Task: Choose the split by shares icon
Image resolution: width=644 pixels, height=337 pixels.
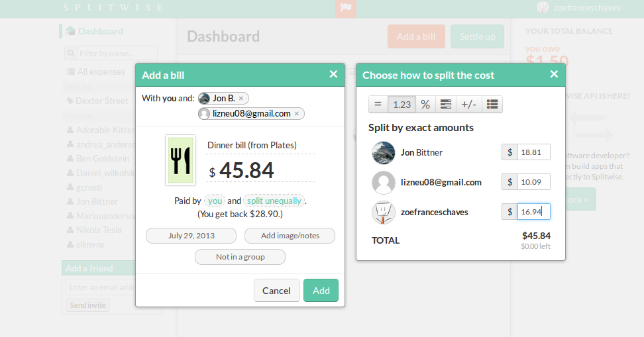Action: pos(446,104)
